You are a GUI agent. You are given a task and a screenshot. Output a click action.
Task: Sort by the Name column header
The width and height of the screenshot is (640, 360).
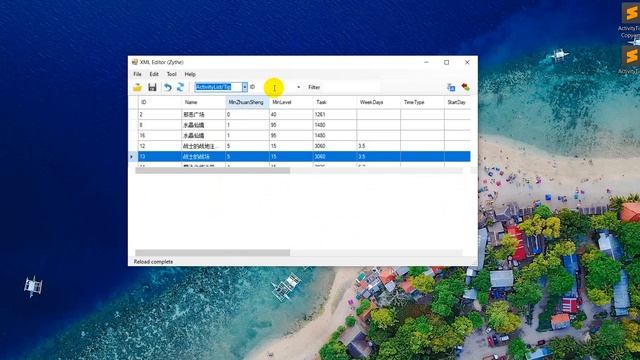coord(203,102)
